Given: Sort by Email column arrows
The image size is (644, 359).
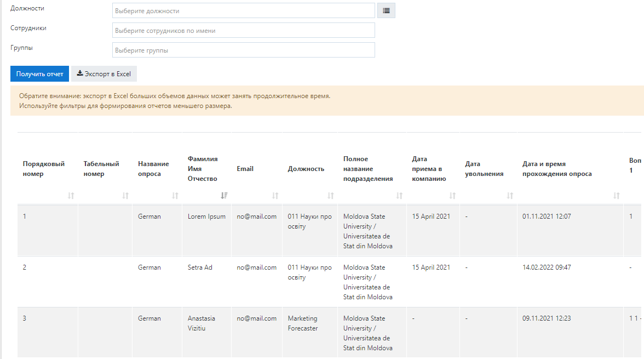Looking at the screenshot, I should (275, 196).
